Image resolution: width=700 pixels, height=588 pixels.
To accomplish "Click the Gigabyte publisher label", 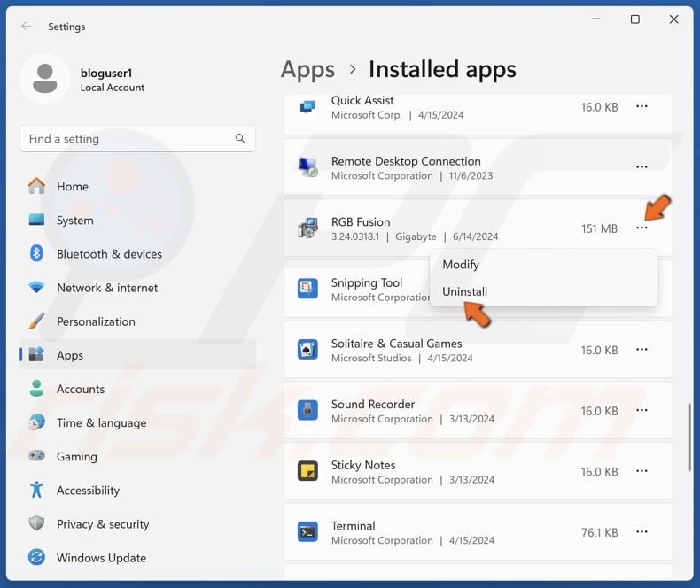I will coord(416,236).
